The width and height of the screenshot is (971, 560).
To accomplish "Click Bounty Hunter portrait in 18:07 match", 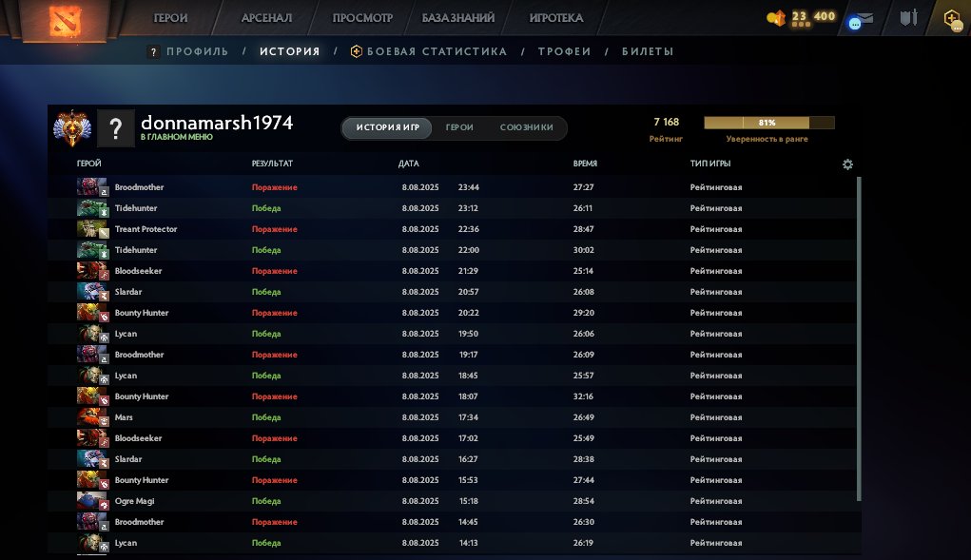I will tap(92, 396).
